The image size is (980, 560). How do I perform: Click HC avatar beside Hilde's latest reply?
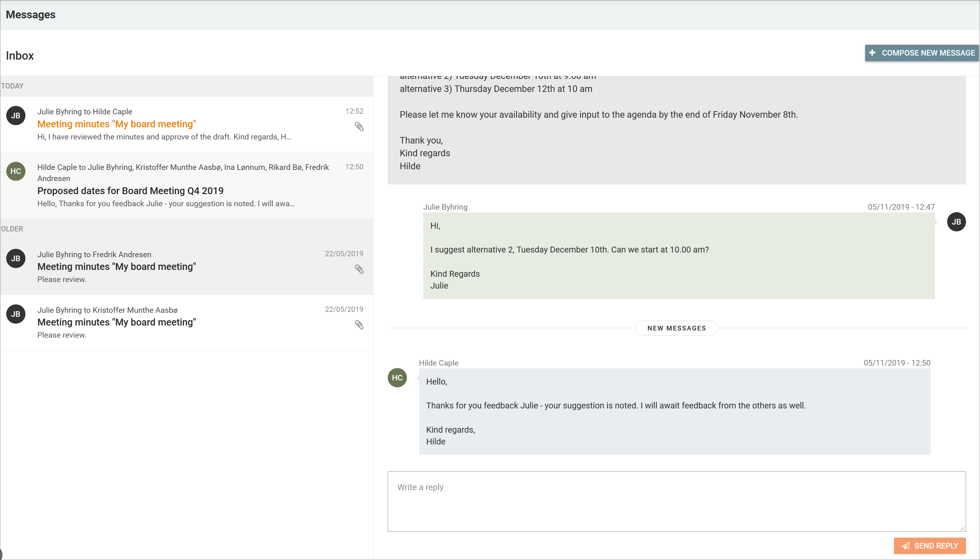tap(397, 378)
